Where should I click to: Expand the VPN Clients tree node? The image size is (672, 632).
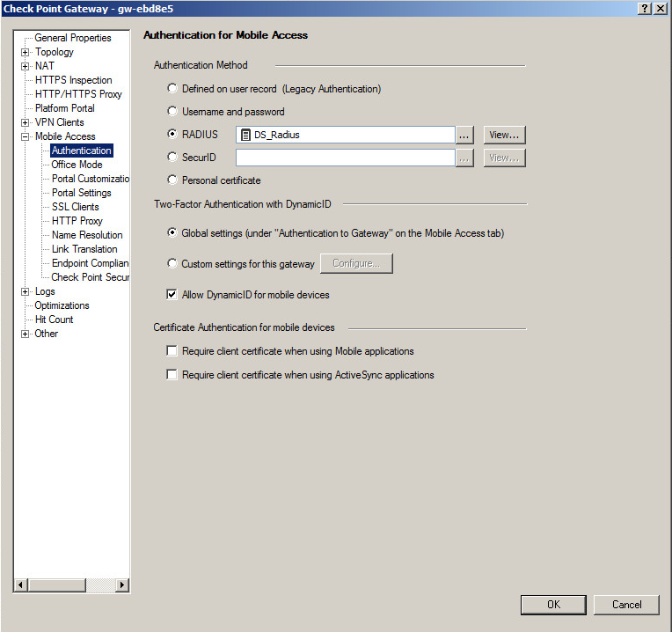(25, 122)
